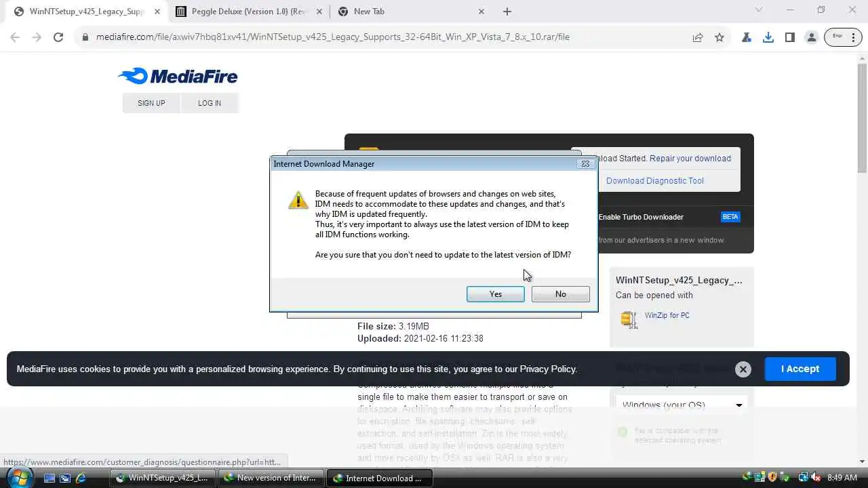Click the network tray icon

pyautogui.click(x=802, y=477)
